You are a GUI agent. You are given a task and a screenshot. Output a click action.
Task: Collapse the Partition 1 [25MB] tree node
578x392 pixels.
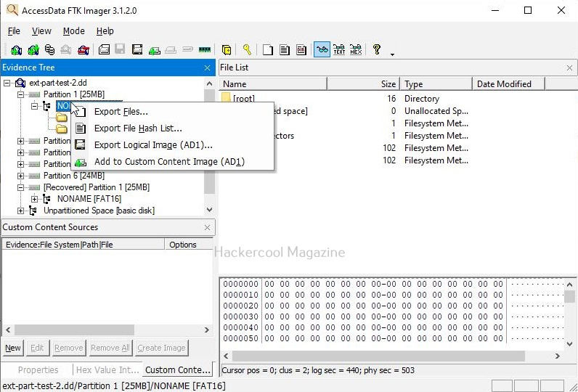(22, 95)
